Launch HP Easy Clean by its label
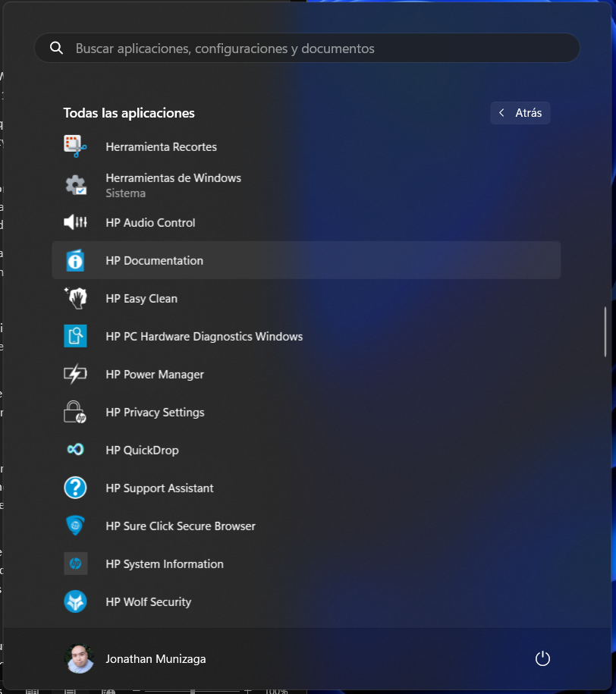 pyautogui.click(x=142, y=299)
